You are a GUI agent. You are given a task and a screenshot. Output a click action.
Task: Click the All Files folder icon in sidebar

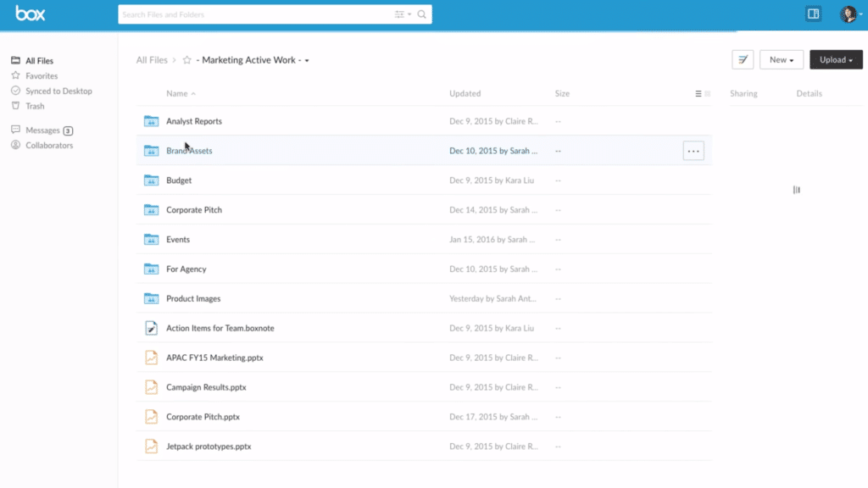click(x=15, y=60)
